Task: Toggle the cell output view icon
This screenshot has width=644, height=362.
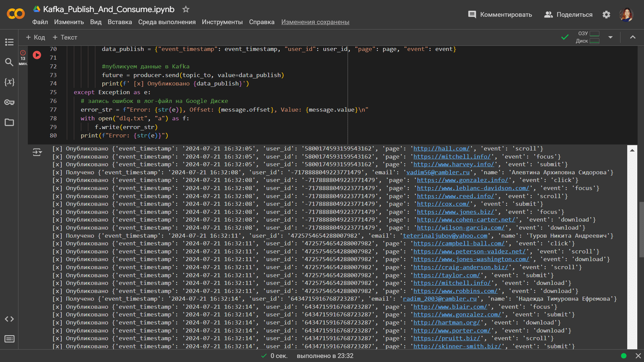Action: (x=37, y=153)
